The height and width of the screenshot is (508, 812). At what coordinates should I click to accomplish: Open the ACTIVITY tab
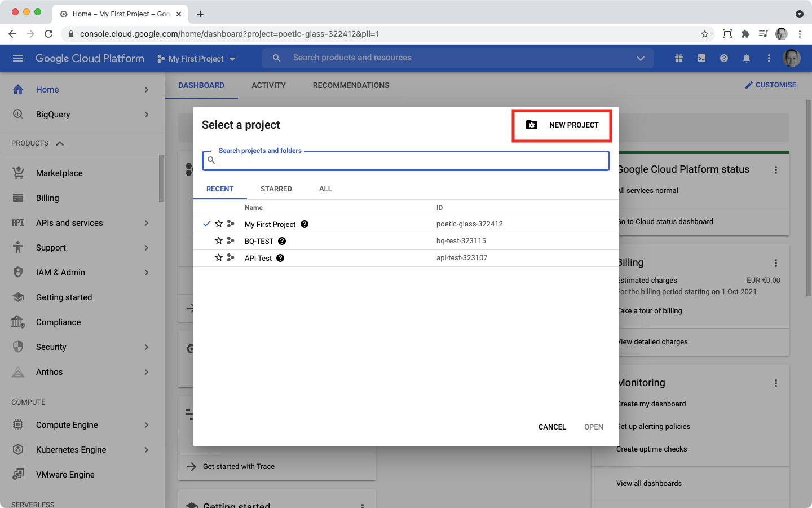[x=268, y=85]
